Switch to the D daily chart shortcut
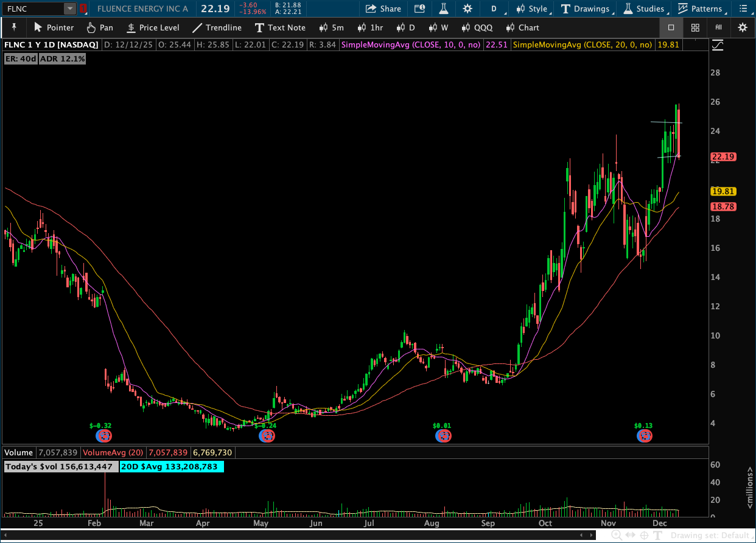The height and width of the screenshot is (543, 756). (x=406, y=27)
